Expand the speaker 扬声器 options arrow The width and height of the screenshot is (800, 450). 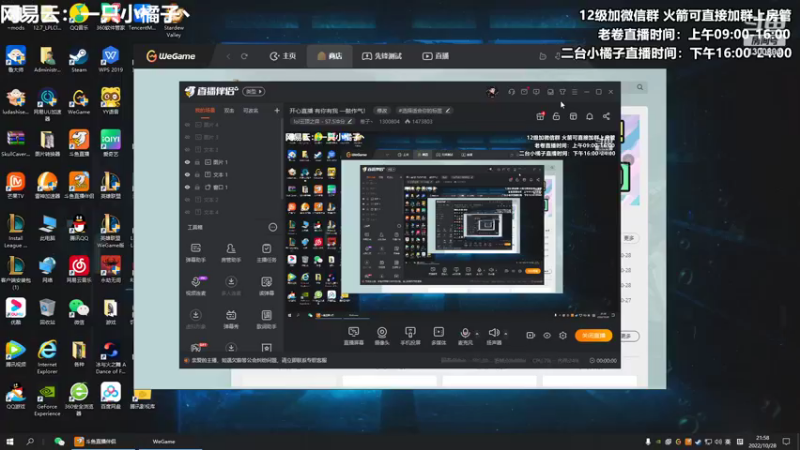(506, 334)
